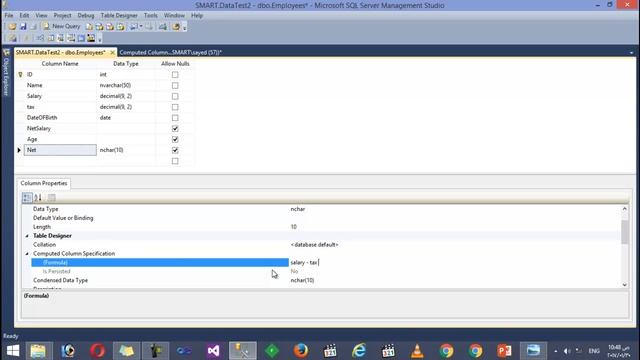The image size is (640, 360).
Task: Click the Analysis Services MDX Query icon
Action: tap(100, 27)
